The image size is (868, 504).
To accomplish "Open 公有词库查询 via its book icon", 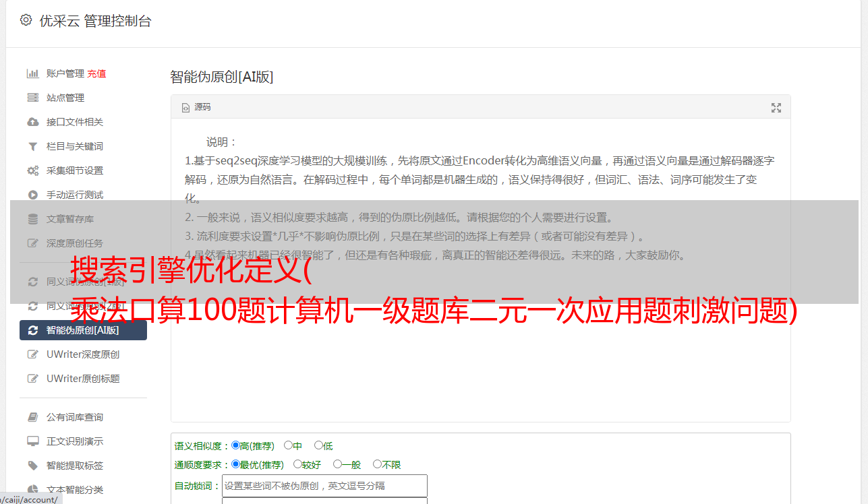I will [x=32, y=417].
